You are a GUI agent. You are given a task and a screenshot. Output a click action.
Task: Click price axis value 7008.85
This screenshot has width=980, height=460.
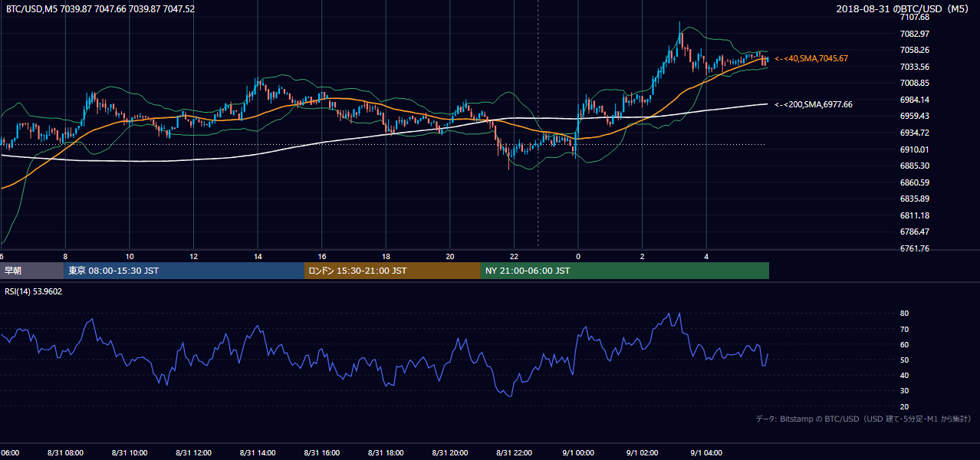click(x=916, y=83)
